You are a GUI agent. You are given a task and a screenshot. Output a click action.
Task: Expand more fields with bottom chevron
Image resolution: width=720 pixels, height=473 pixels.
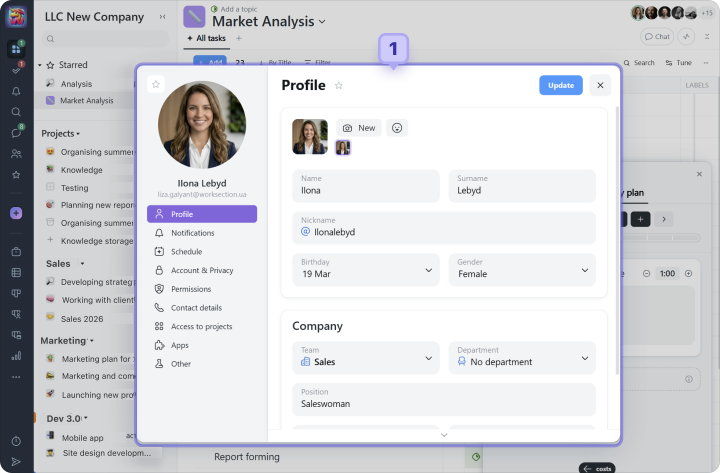[x=444, y=435]
